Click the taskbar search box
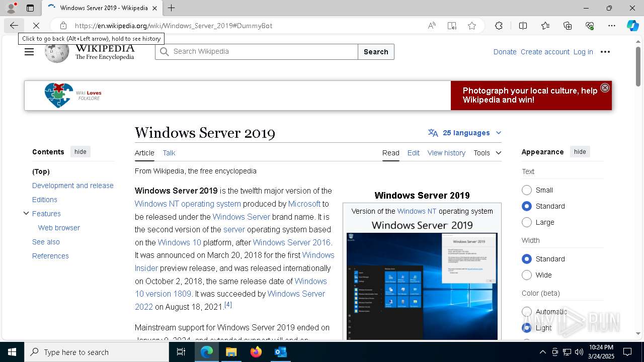 click(97, 352)
